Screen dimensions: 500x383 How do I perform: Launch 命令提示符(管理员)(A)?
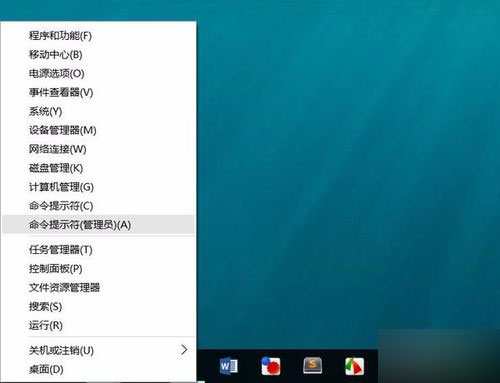click(x=98, y=225)
